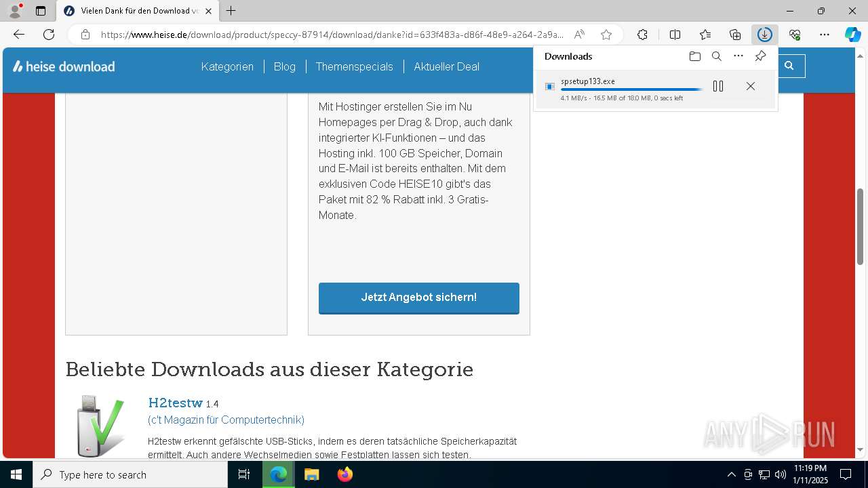The height and width of the screenshot is (488, 868).
Task: Click the heise download search button
Action: (x=789, y=66)
